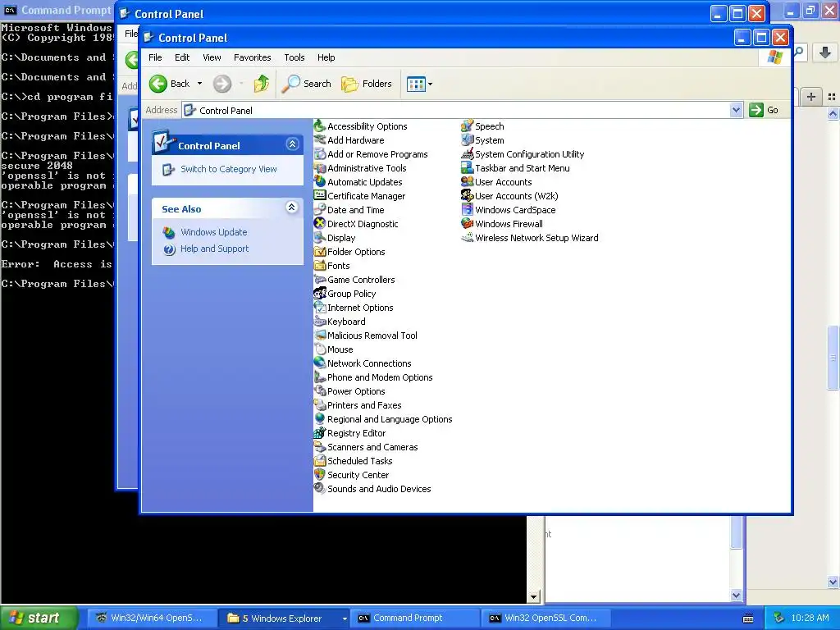
Task: Open Sounds and Audio Devices icon
Action: 320,488
